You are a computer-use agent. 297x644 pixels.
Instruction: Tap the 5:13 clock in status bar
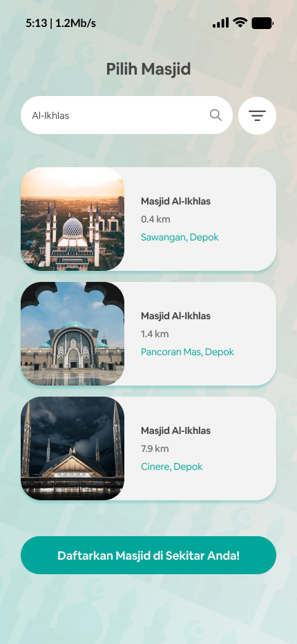click(36, 23)
